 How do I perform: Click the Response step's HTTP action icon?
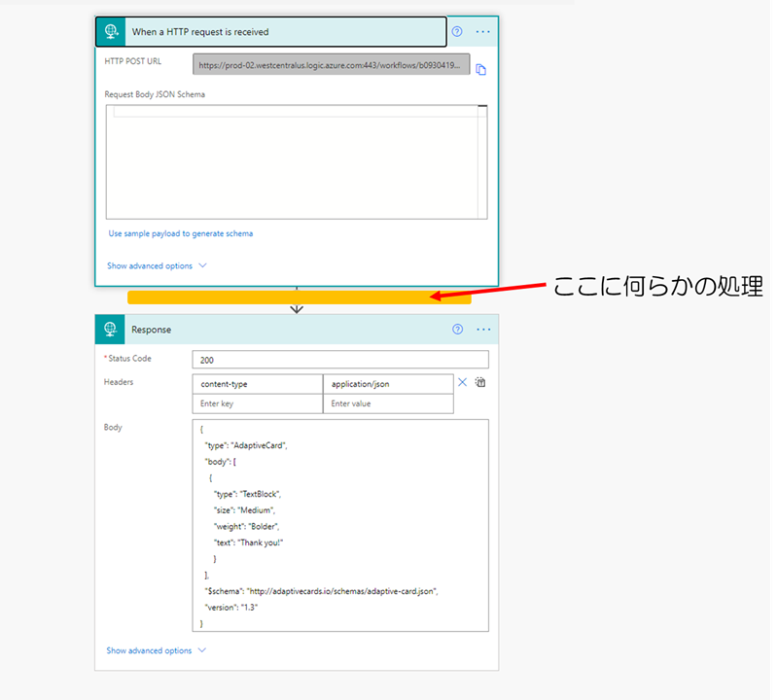110,330
